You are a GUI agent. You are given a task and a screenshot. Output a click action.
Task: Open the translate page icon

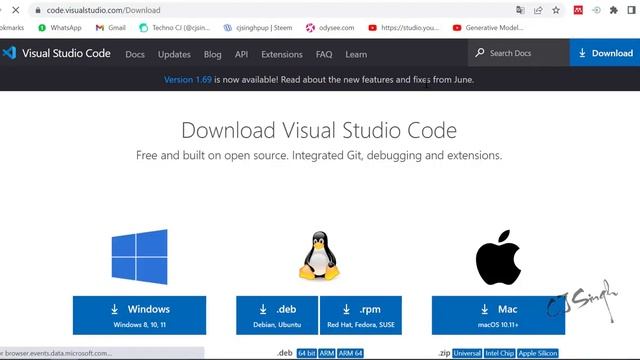pyautogui.click(x=520, y=10)
